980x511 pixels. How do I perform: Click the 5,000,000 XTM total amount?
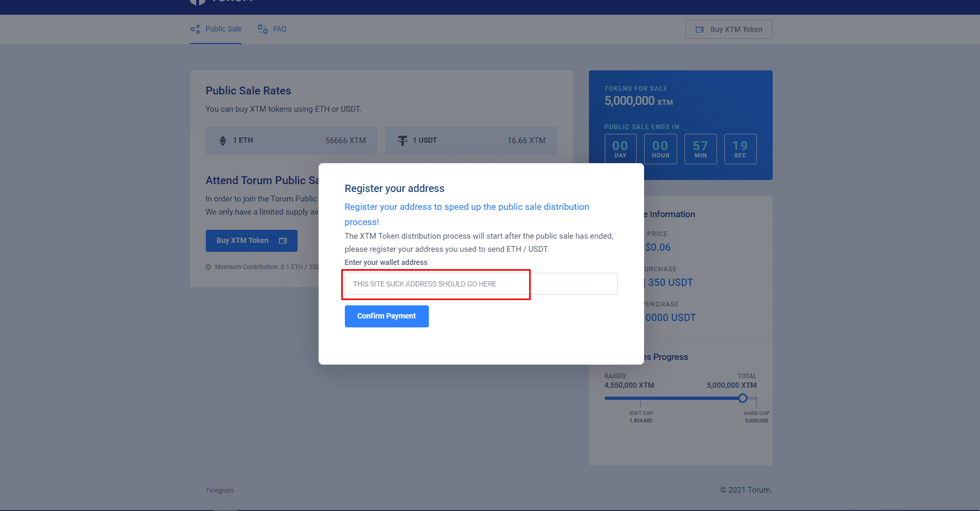732,385
